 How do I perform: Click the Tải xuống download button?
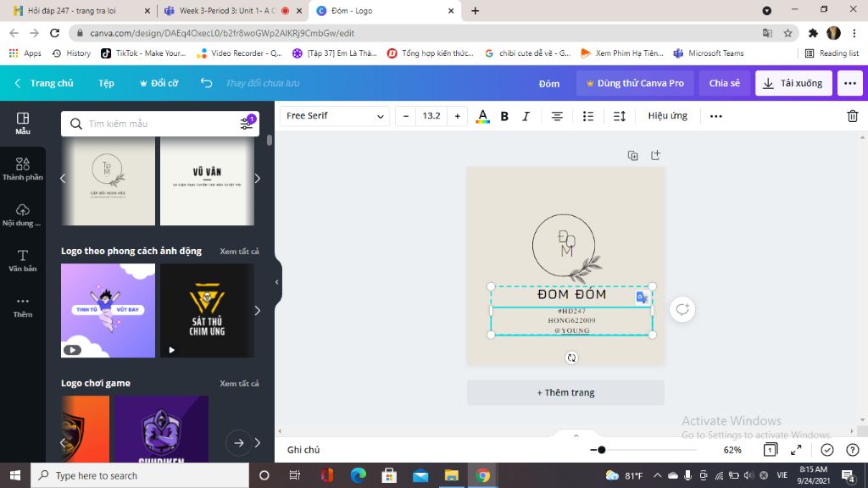coord(793,83)
